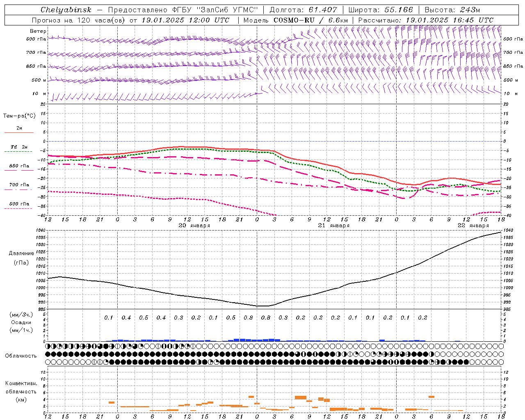Click 'Рассчитано: 19.01.2025 16:45 UTC' timestamp
The height and width of the screenshot is (420, 525).
pyautogui.click(x=426, y=20)
